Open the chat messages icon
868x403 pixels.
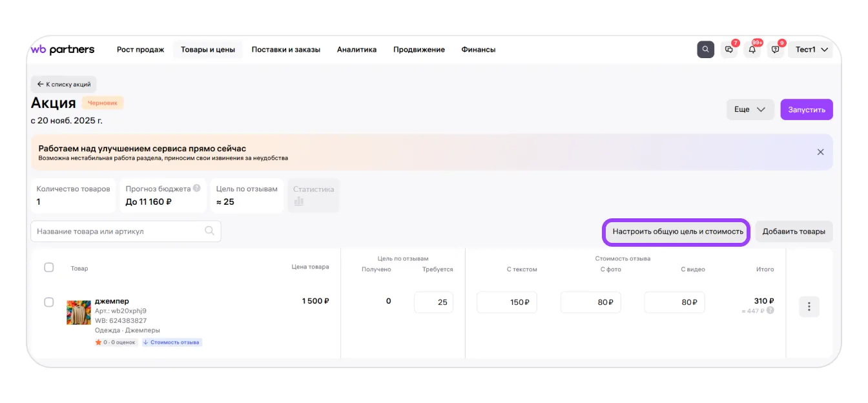coord(729,50)
